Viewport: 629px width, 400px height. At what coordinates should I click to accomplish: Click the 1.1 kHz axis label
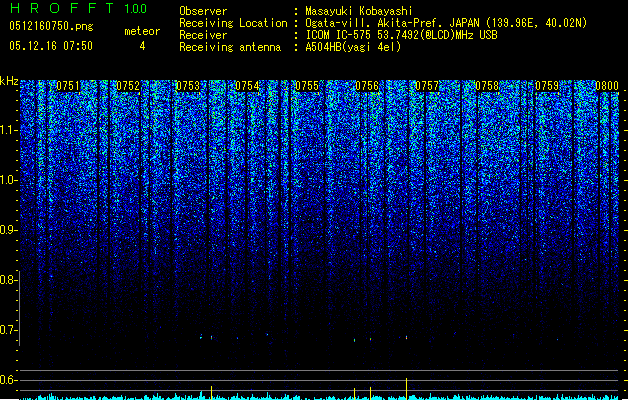coord(8,131)
